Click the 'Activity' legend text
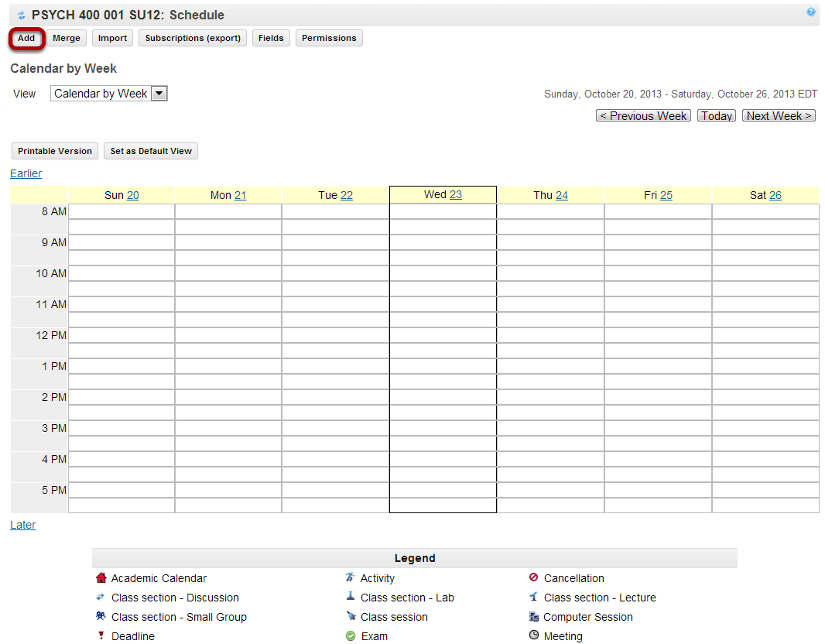 click(377, 578)
